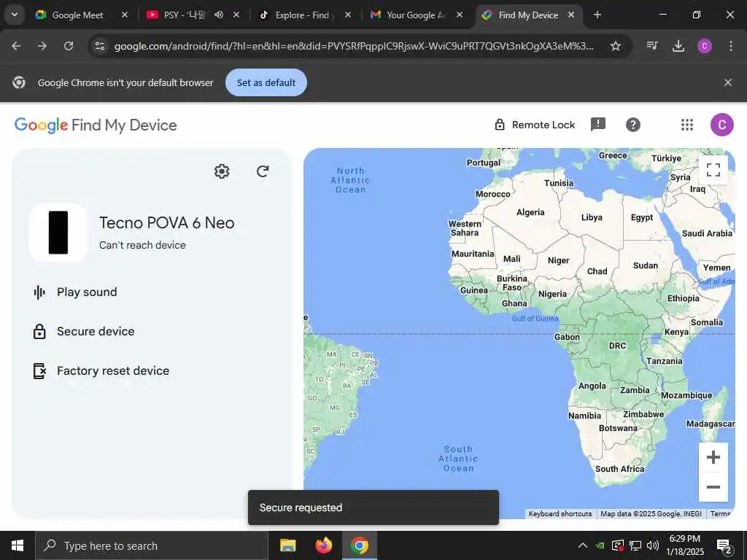Zoom out on the map
Image resolution: width=747 pixels, height=560 pixels.
pos(713,486)
